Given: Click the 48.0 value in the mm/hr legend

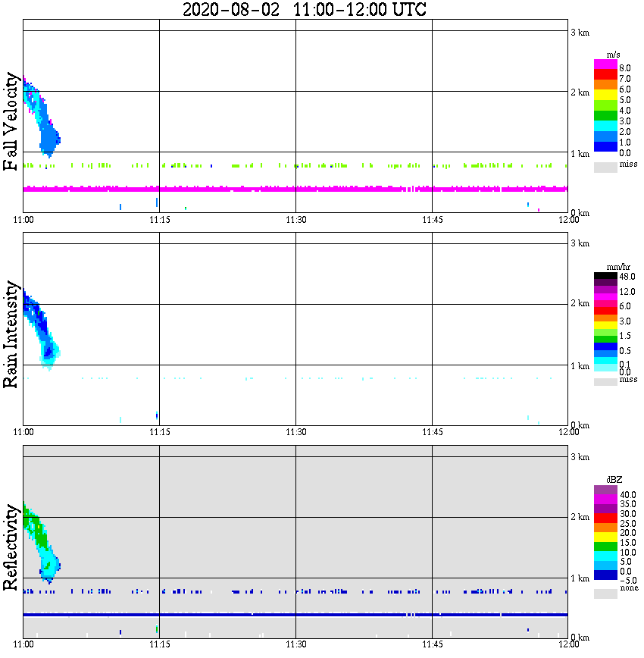Looking at the screenshot, I should click(x=627, y=277).
